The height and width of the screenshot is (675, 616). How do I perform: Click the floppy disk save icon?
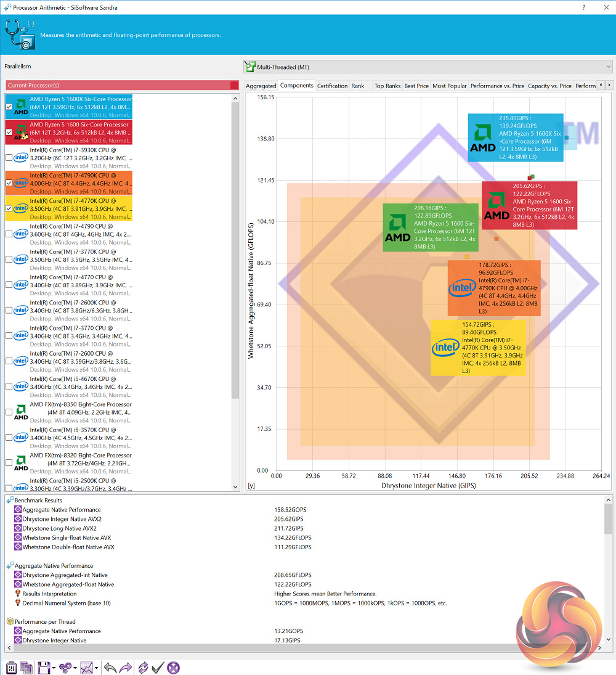coord(44,668)
